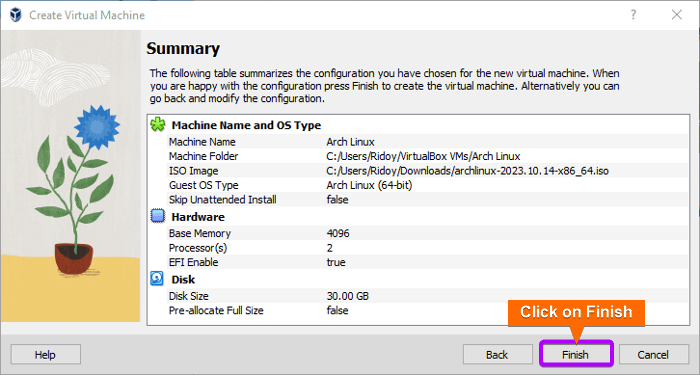Select the Hardware section header
Image resolution: width=700 pixels, height=375 pixels.
point(198,217)
